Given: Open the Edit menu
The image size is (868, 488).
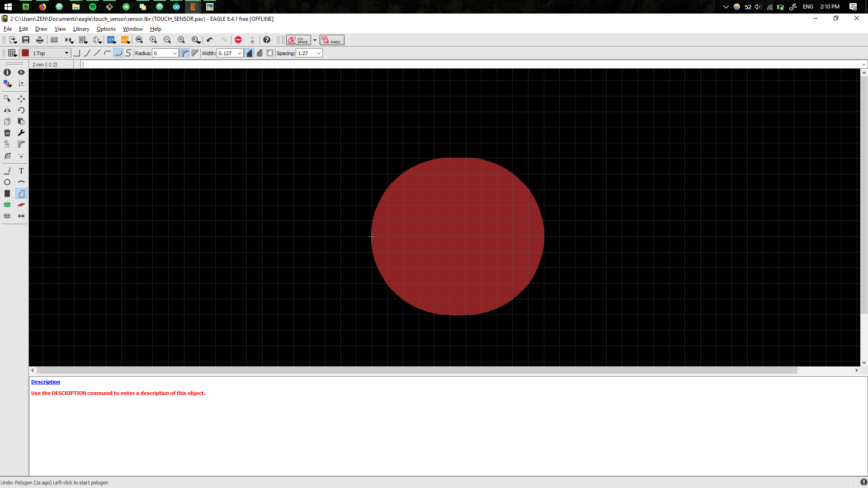Looking at the screenshot, I should (x=24, y=29).
